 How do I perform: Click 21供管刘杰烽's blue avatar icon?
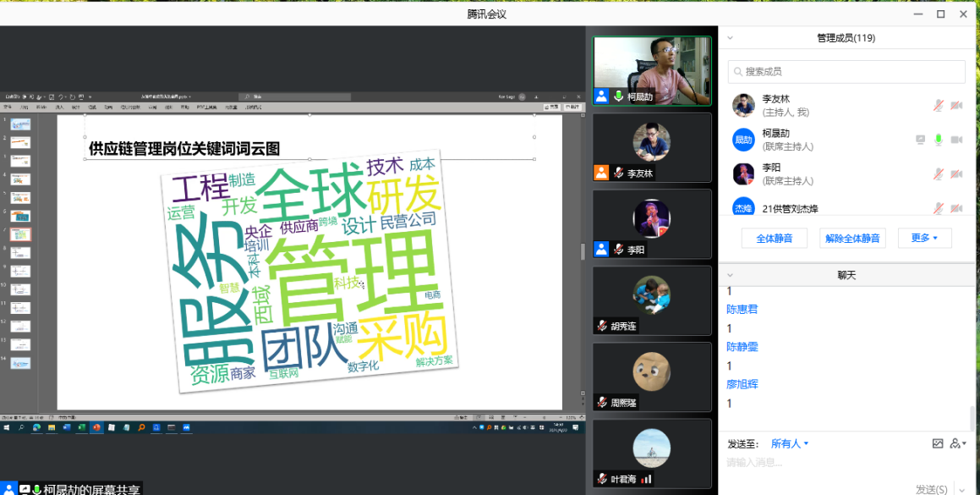point(743,208)
